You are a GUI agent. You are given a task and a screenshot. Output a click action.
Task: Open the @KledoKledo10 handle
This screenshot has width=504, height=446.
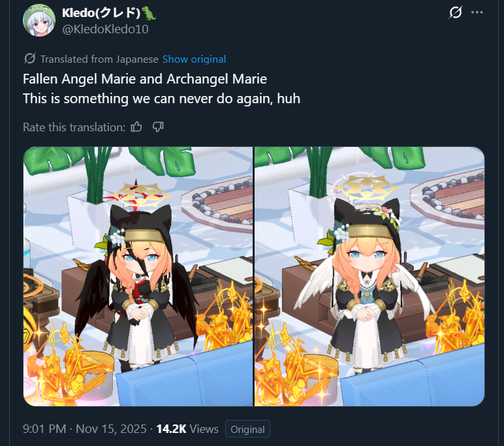105,29
